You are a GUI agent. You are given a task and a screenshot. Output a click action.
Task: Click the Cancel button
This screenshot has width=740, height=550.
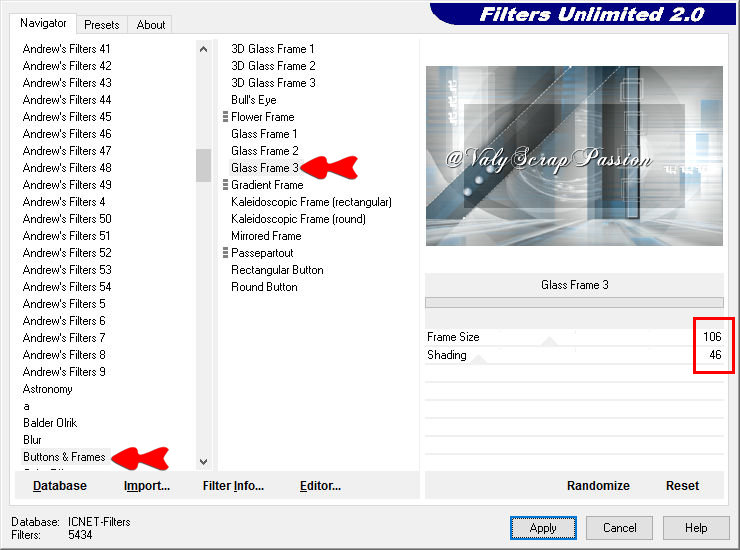point(619,528)
